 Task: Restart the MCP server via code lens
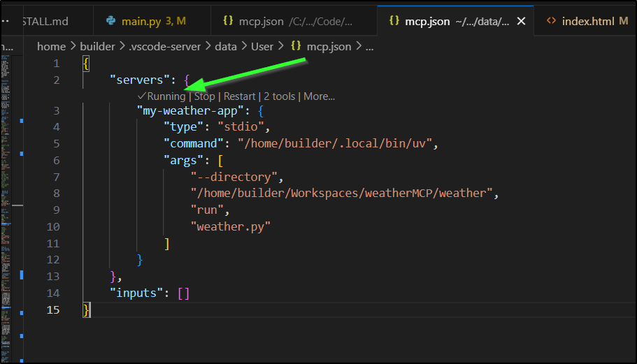239,96
